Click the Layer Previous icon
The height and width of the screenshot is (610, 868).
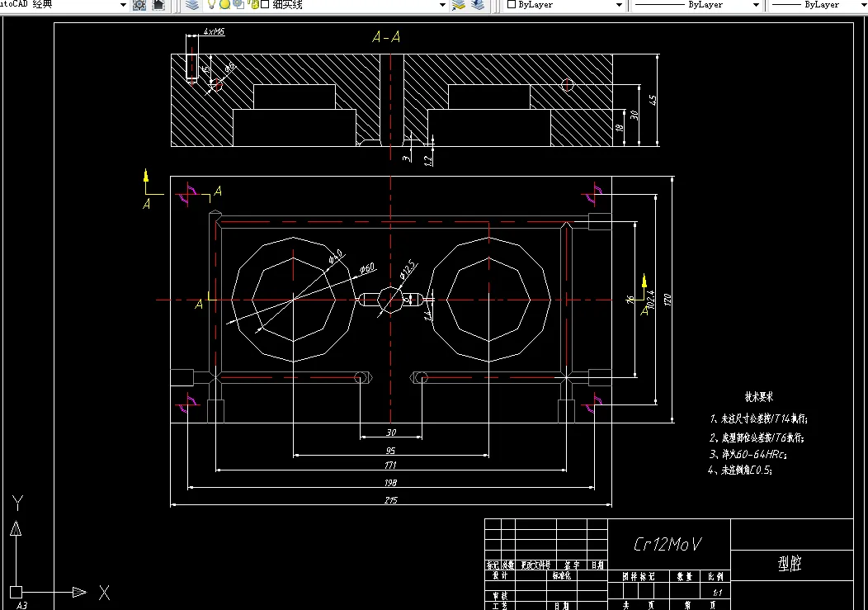pyautogui.click(x=479, y=5)
